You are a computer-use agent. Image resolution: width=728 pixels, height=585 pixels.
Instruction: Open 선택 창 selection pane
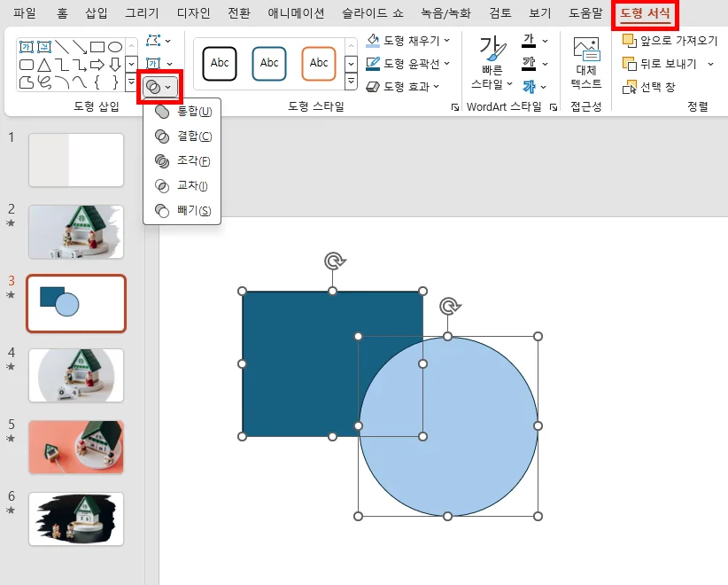pos(649,87)
